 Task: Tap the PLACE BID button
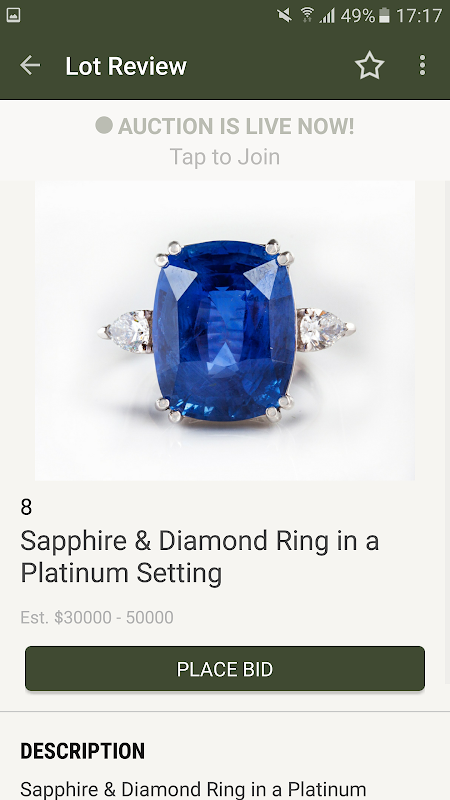[x=225, y=669]
